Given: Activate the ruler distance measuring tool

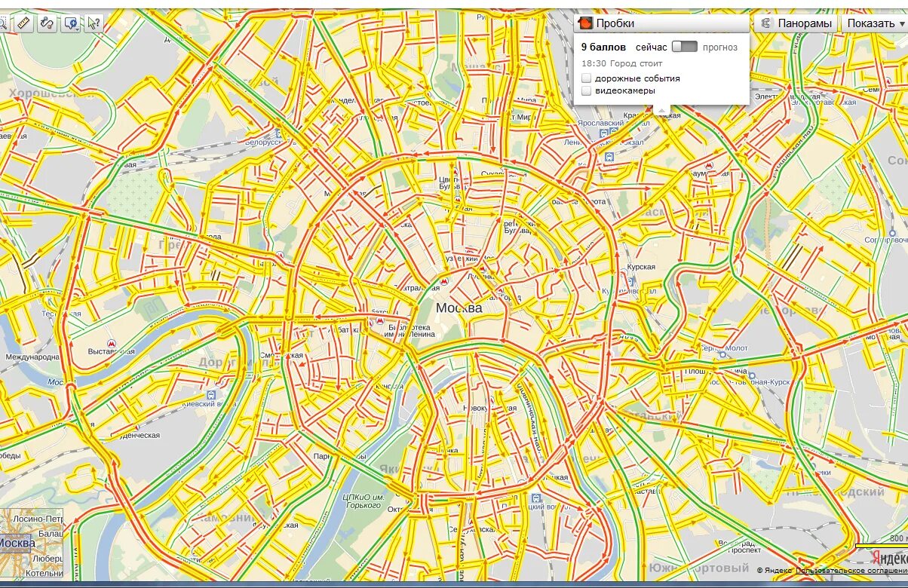Looking at the screenshot, I should 23,23.
